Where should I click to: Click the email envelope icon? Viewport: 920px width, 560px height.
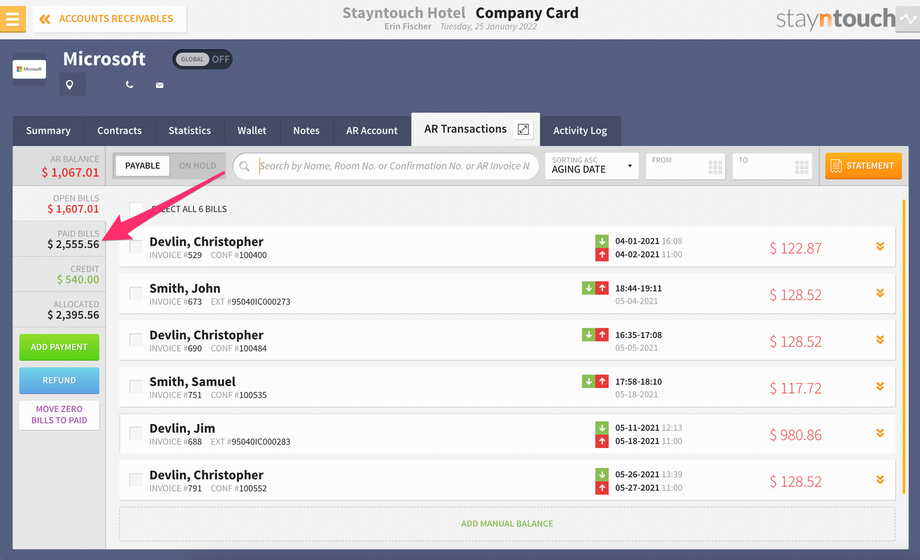click(x=160, y=85)
